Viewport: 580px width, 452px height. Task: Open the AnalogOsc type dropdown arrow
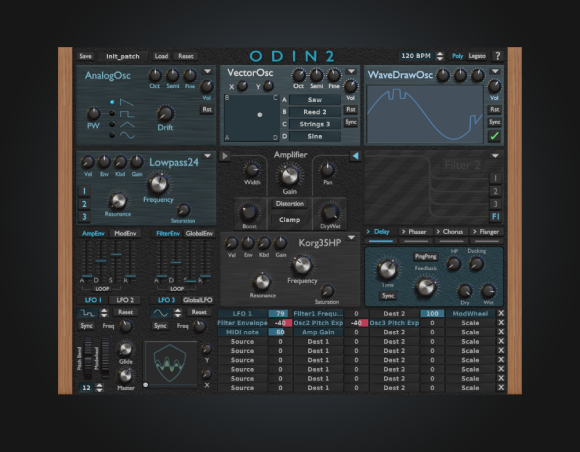click(x=208, y=71)
